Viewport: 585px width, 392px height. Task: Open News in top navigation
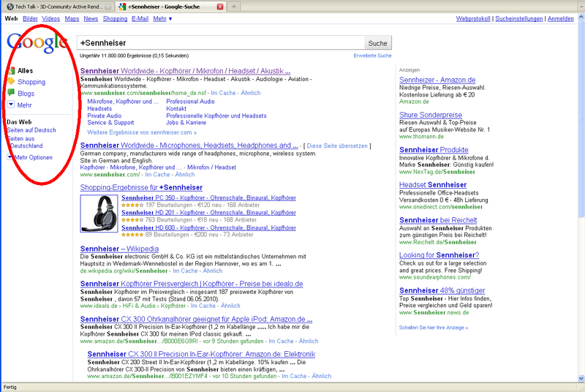click(x=91, y=18)
